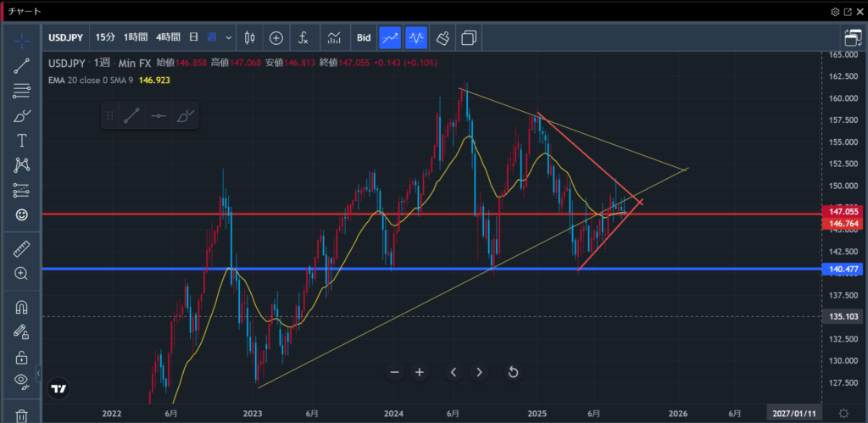Select horizontal line tool in floating toolbar
Viewport: 868px width, 423px height.
point(159,116)
